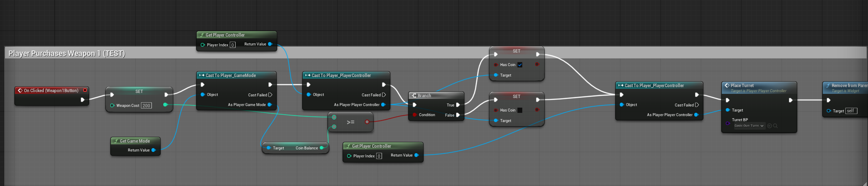Viewport: 868px width, 186px height.
Task: Click the green Weapon Cost output pin on SET node
Action: pos(165,105)
